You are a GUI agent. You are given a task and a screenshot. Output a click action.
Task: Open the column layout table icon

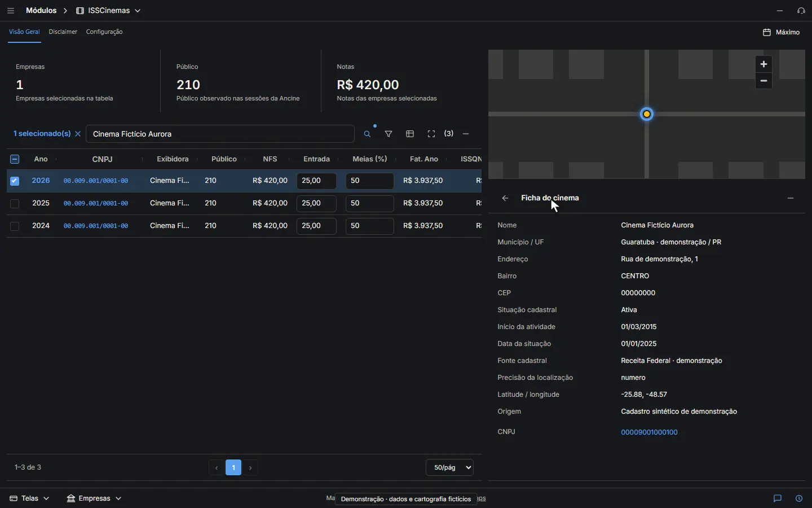click(411, 134)
